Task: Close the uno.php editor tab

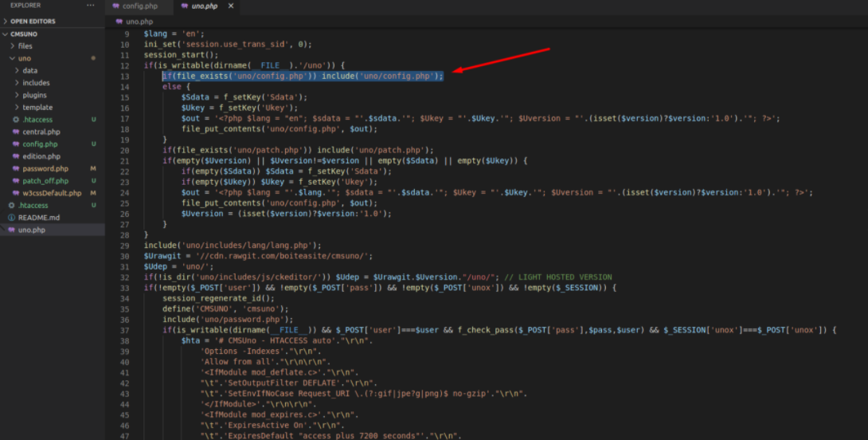Action: (231, 6)
